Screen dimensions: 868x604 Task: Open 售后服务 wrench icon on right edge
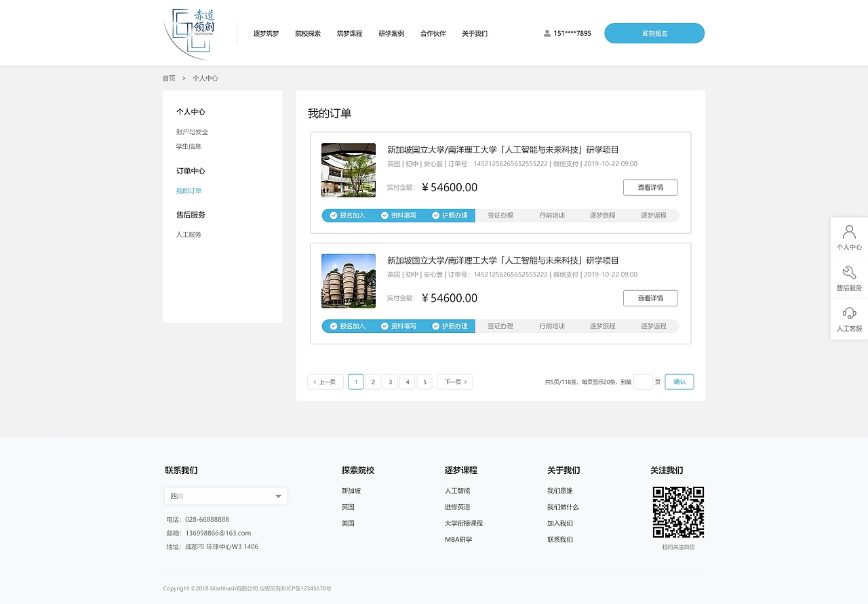(x=849, y=273)
